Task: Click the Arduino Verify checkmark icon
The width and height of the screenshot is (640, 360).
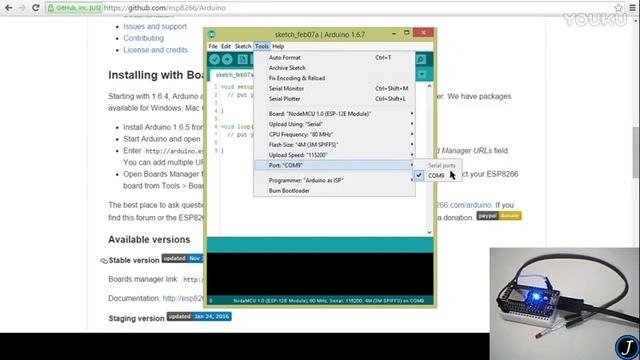Action: tap(214, 60)
